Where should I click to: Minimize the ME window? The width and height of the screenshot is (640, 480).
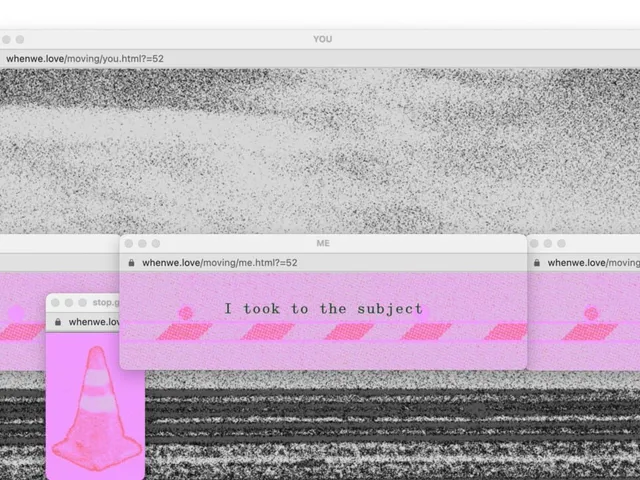(142, 244)
